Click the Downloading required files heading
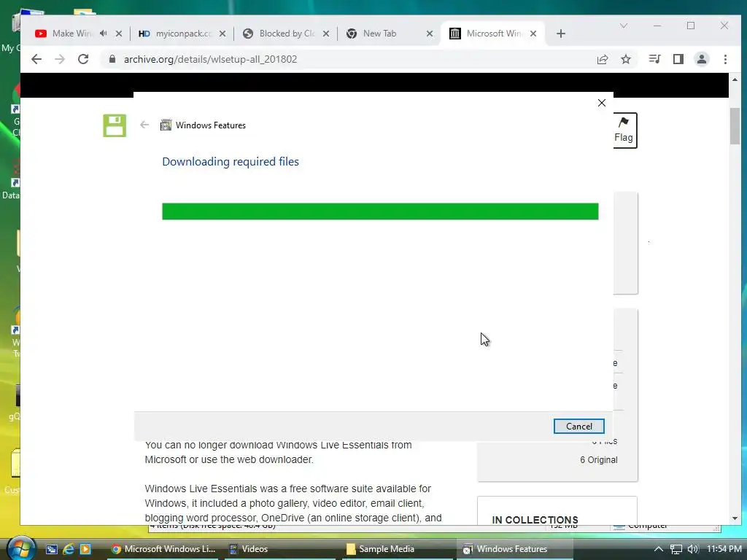Viewport: 747px width, 560px height. click(231, 161)
